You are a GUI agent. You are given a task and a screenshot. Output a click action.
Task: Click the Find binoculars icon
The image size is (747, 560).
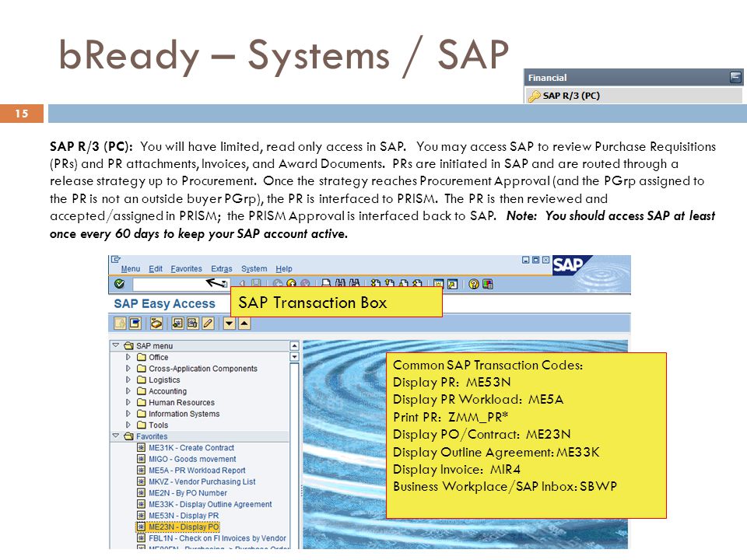click(x=340, y=284)
